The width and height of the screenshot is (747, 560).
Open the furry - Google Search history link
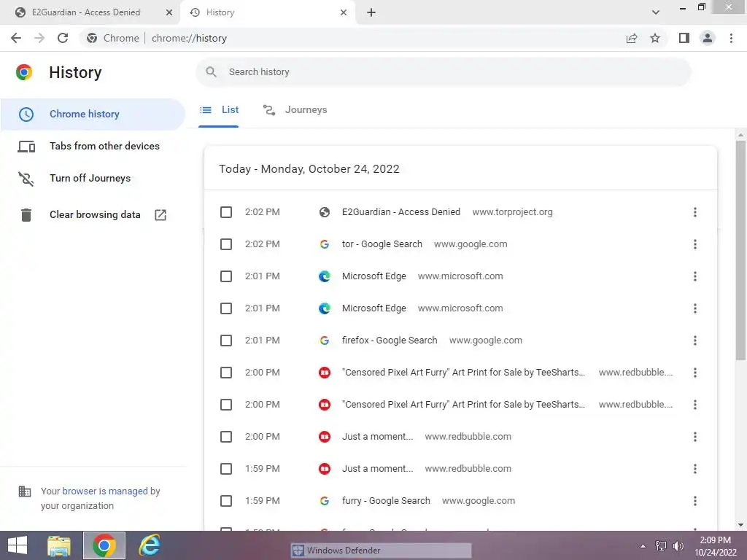click(386, 501)
